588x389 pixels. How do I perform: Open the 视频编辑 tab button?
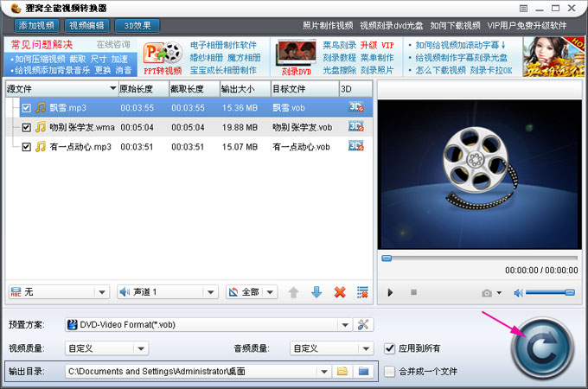[87, 25]
